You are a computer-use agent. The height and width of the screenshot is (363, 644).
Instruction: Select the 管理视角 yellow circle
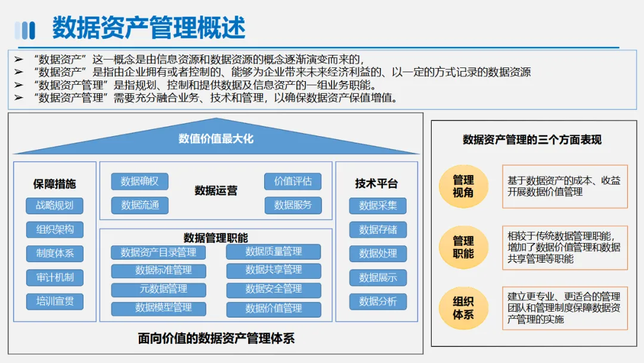click(x=463, y=186)
